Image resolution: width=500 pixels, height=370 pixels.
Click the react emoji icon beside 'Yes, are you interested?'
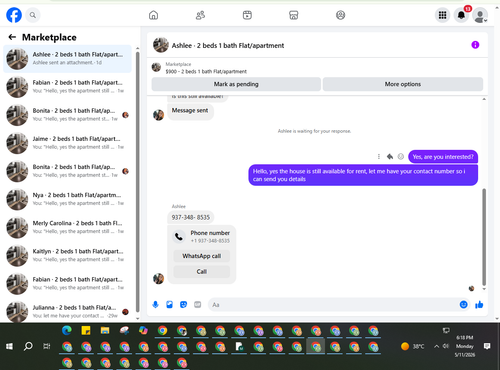pos(401,156)
